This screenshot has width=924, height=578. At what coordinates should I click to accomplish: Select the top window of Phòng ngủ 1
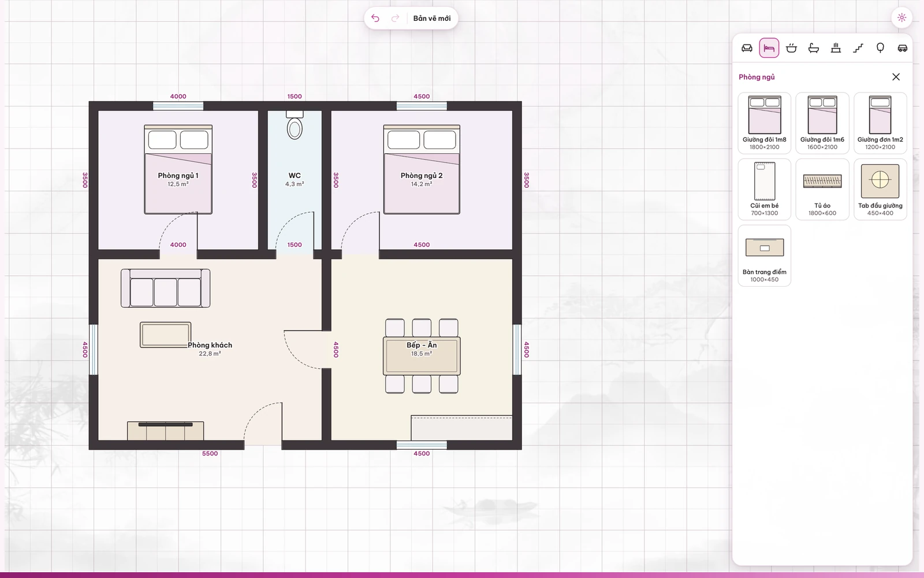click(x=178, y=106)
